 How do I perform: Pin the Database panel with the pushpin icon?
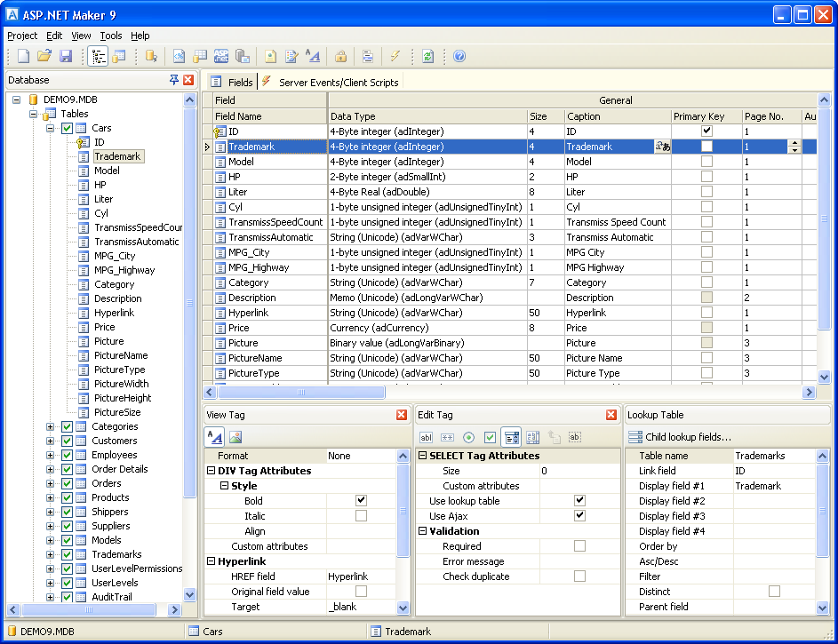(175, 80)
